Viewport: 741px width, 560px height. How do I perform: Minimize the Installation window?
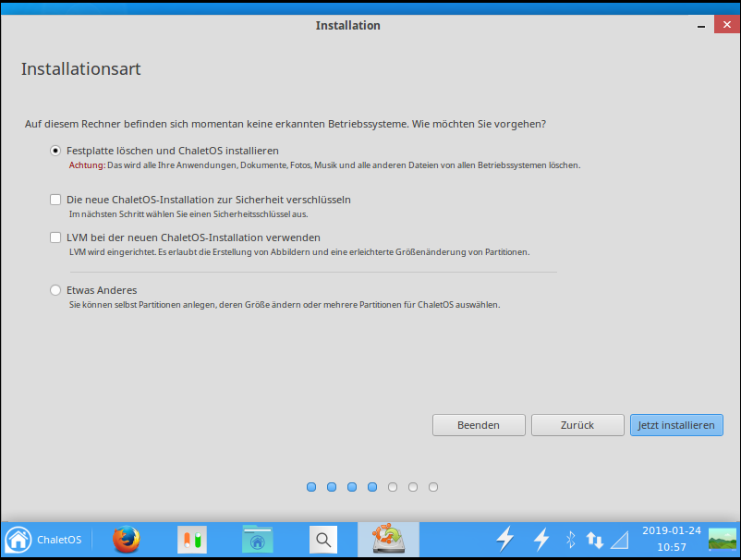click(x=702, y=26)
